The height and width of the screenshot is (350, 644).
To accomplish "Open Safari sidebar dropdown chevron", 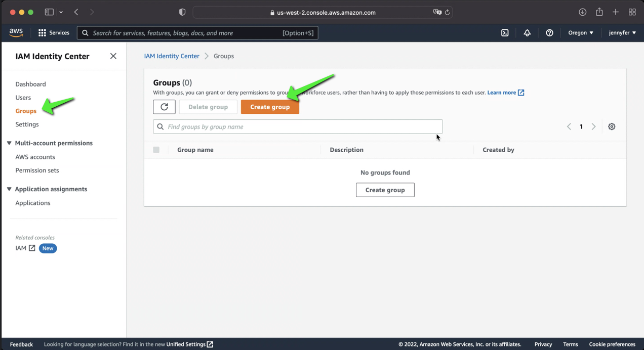I will pos(61,12).
